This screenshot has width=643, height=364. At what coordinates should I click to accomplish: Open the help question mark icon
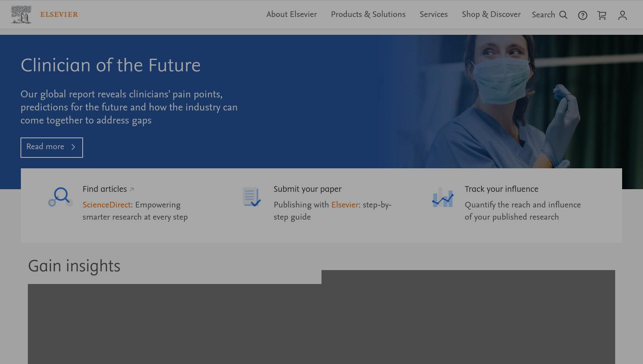pos(583,15)
